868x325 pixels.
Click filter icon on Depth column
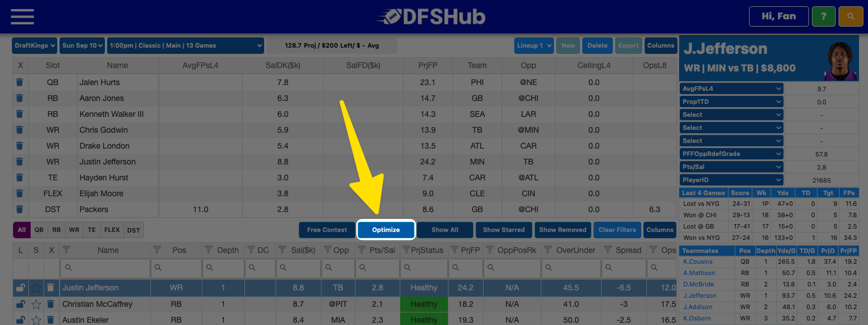(x=208, y=250)
